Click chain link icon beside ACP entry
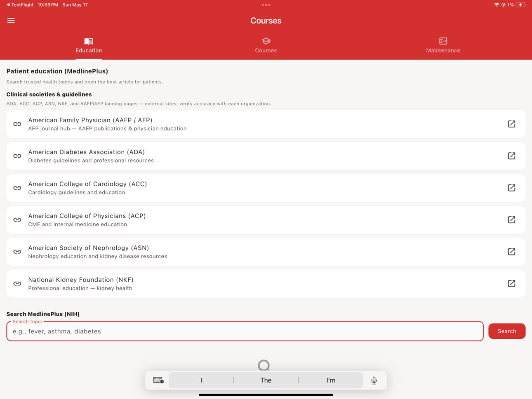This screenshot has width=532, height=399. [x=17, y=220]
